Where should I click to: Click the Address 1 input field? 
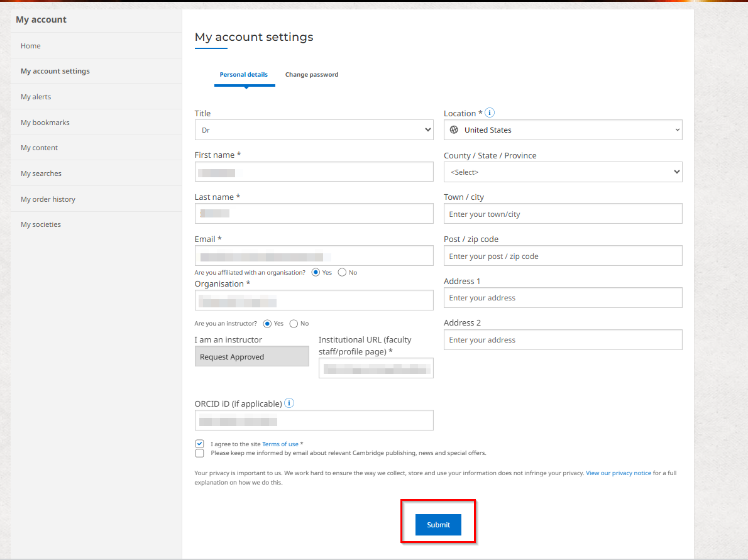pos(563,298)
